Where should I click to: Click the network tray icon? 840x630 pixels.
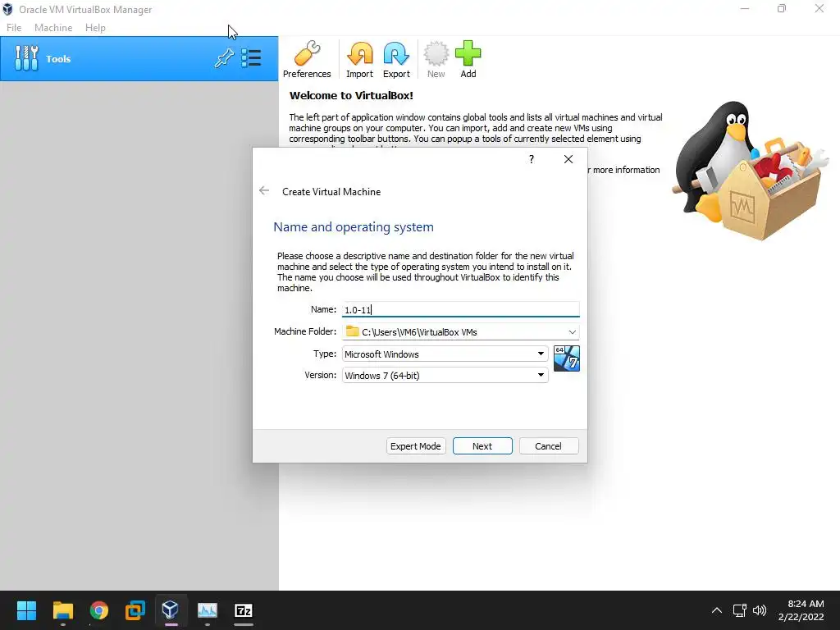[740, 610]
